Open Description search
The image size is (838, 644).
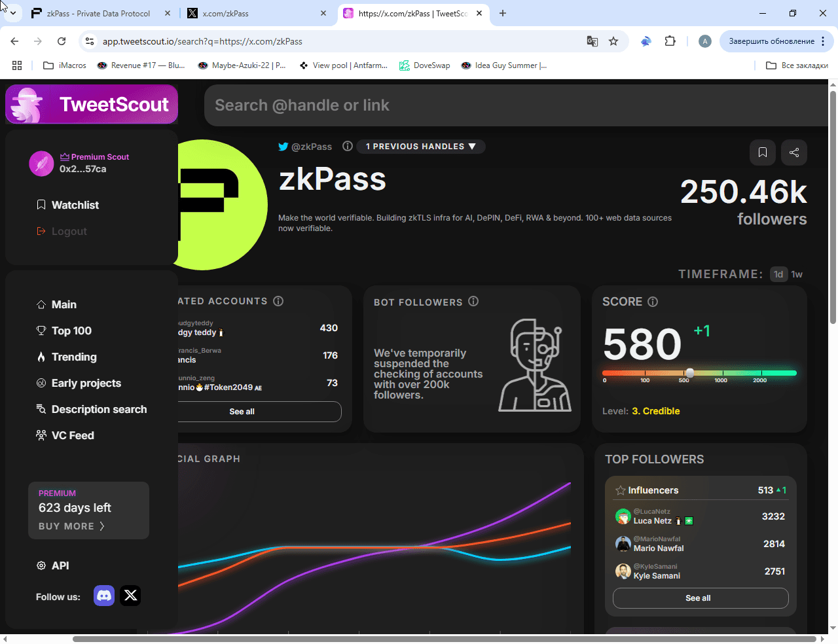coord(92,409)
